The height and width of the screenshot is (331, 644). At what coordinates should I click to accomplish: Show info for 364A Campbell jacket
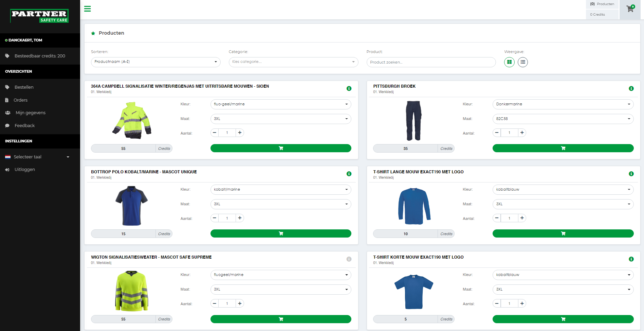point(349,88)
